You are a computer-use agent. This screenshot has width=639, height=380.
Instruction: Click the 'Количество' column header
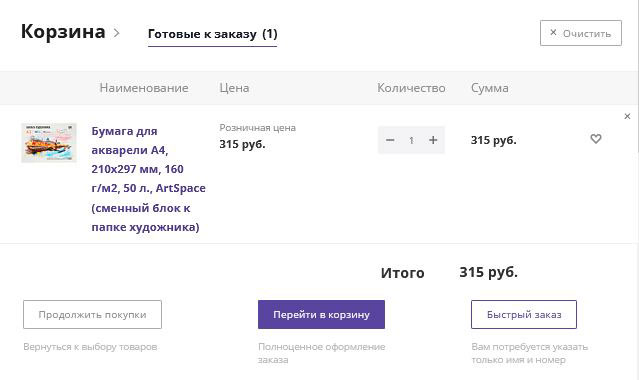click(411, 88)
